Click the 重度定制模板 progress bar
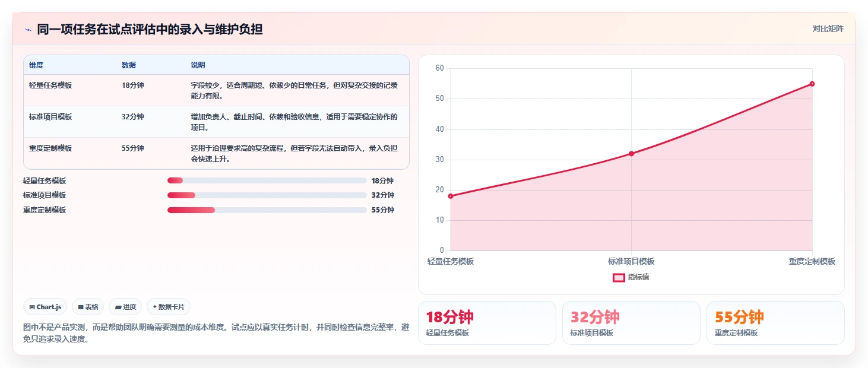This screenshot has height=368, width=868. [267, 210]
